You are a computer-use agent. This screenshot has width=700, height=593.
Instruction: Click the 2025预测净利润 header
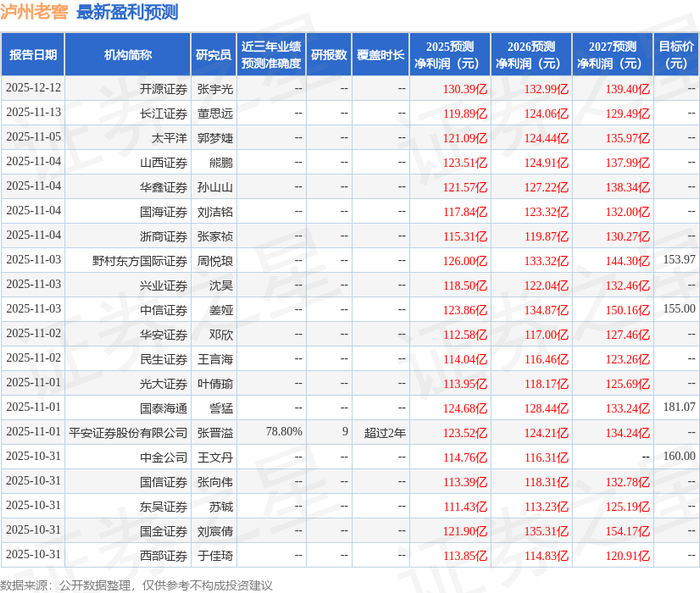pyautogui.click(x=450, y=54)
